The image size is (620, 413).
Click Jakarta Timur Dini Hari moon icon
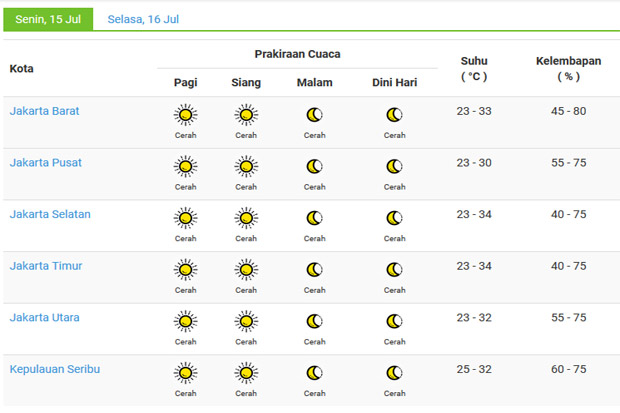click(x=395, y=270)
